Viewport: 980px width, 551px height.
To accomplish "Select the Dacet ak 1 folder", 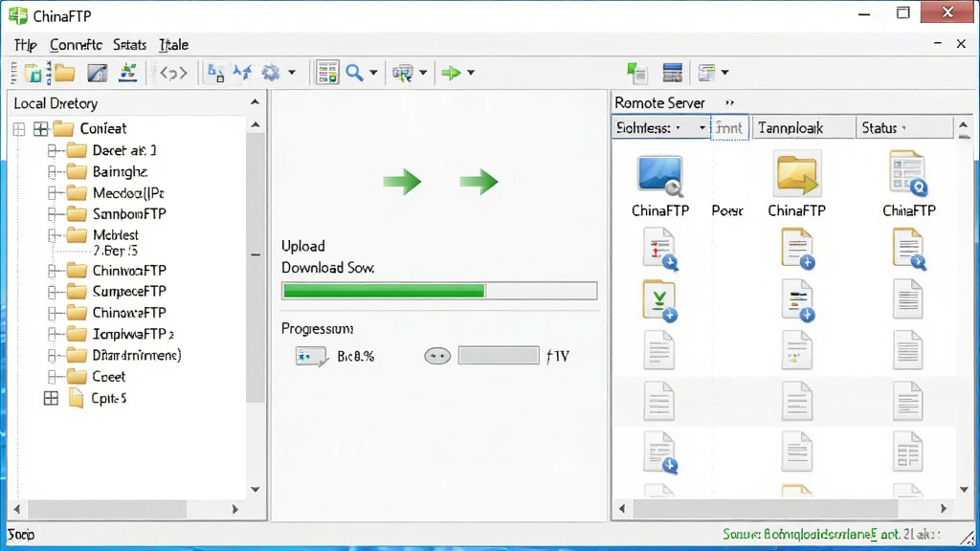I will (111, 150).
